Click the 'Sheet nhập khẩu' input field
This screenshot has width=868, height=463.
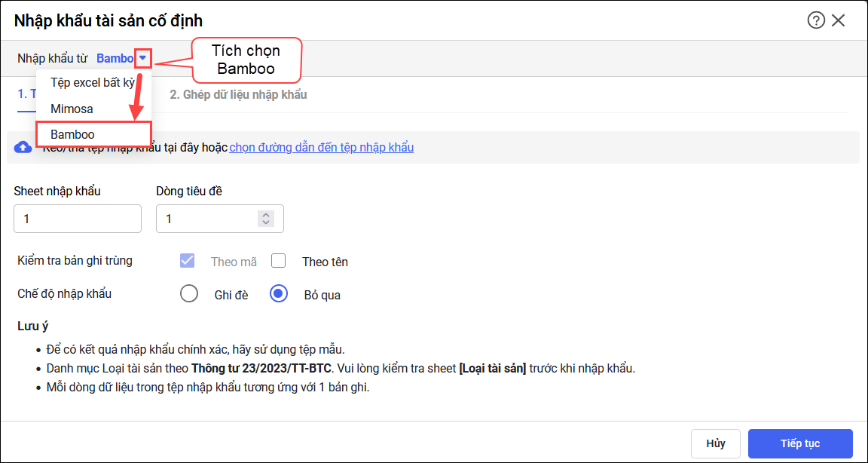click(x=78, y=219)
